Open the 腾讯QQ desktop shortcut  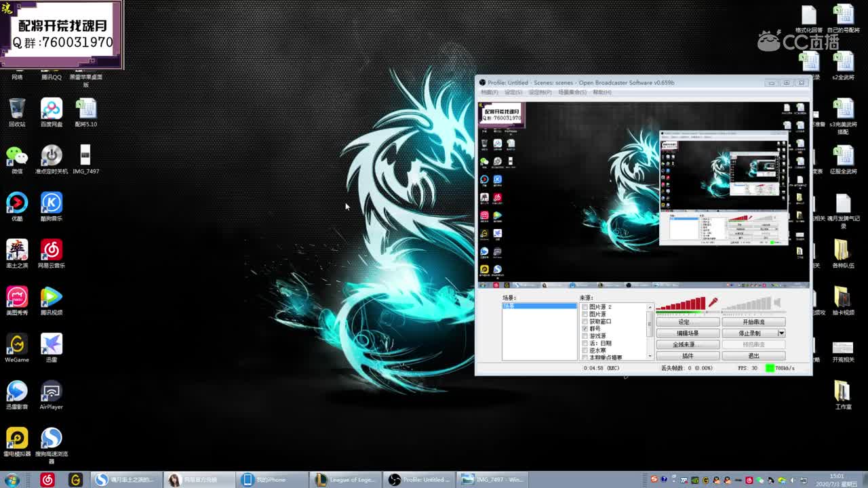[x=51, y=77]
